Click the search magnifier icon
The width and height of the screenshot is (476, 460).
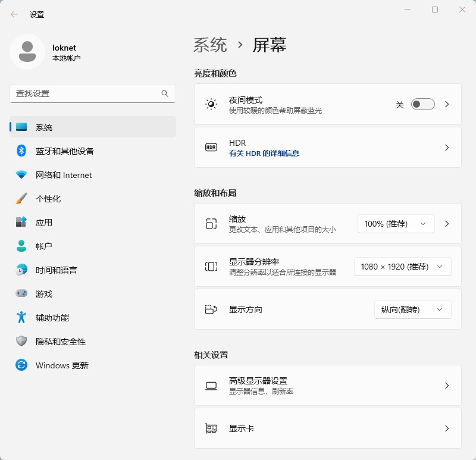tap(165, 93)
